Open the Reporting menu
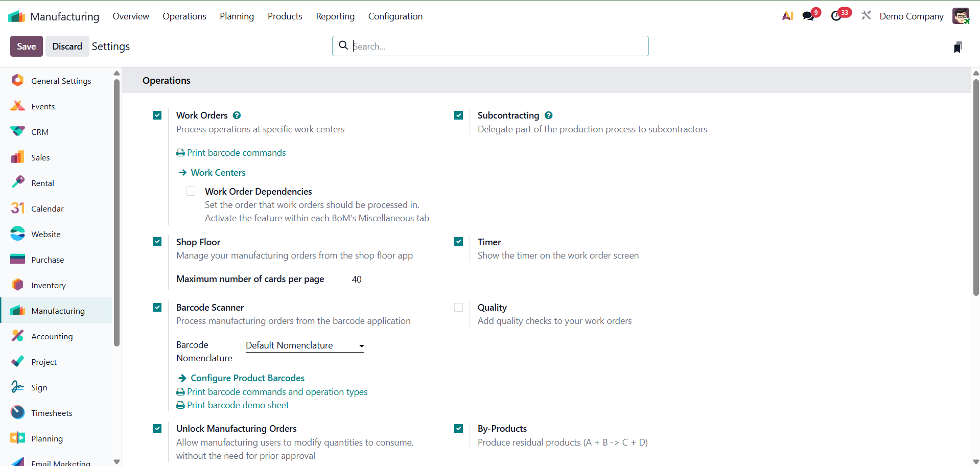The width and height of the screenshot is (980, 466). click(335, 16)
